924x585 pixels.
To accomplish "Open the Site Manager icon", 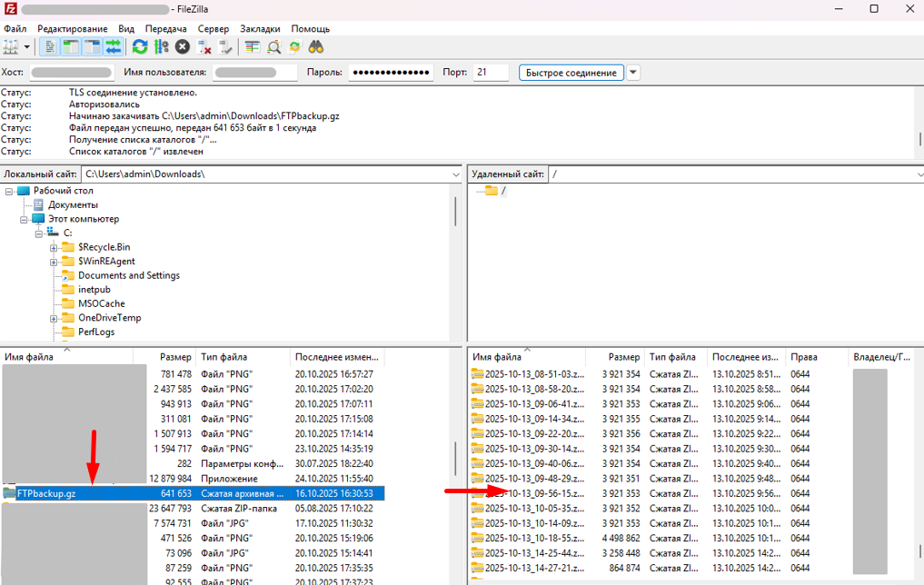I will [x=11, y=47].
